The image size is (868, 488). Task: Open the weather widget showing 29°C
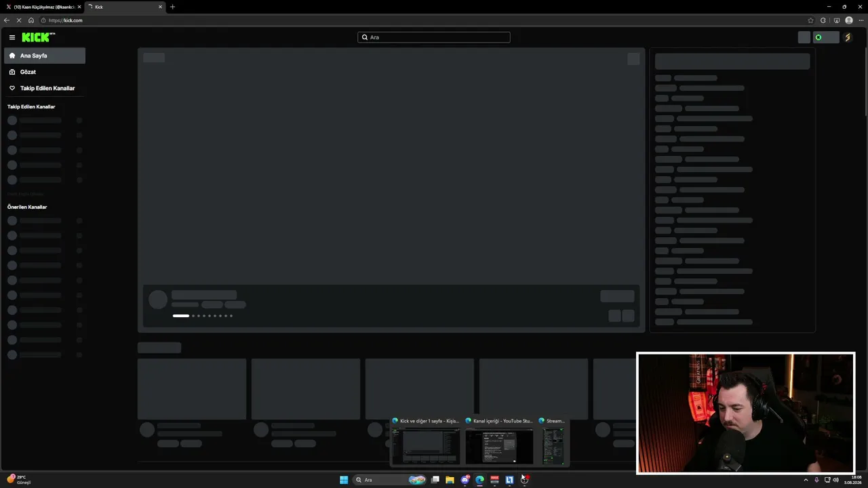pos(19,480)
